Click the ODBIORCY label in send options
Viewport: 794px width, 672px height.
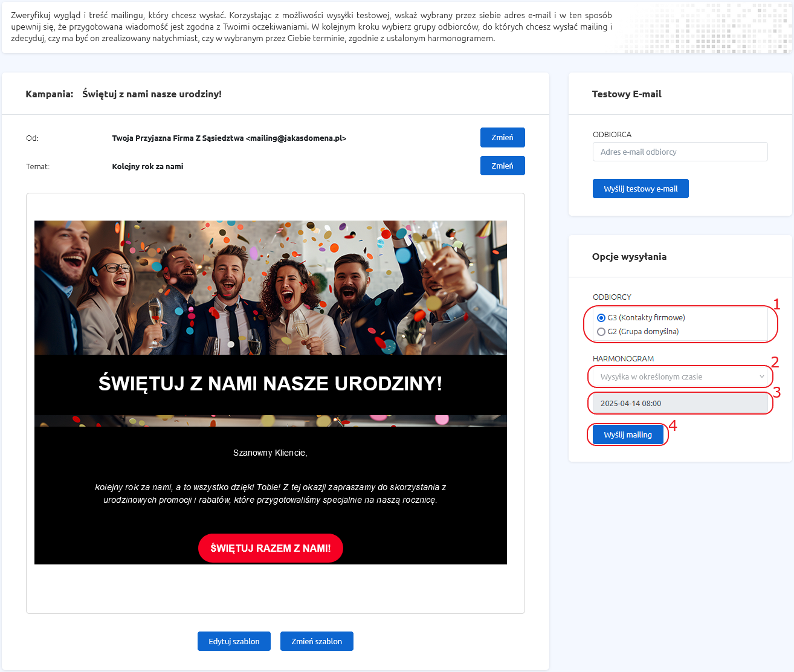click(x=612, y=297)
